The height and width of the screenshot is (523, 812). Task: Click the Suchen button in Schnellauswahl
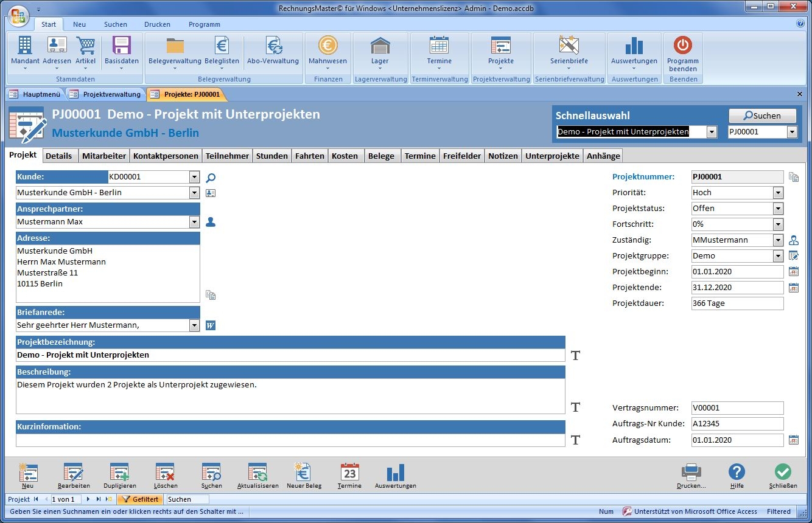(x=763, y=116)
